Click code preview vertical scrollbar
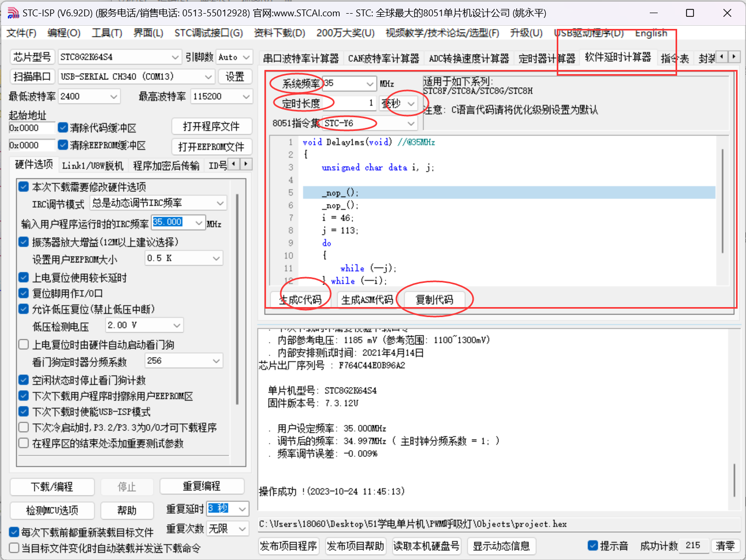Viewport: 746px width, 560px height. [x=723, y=201]
